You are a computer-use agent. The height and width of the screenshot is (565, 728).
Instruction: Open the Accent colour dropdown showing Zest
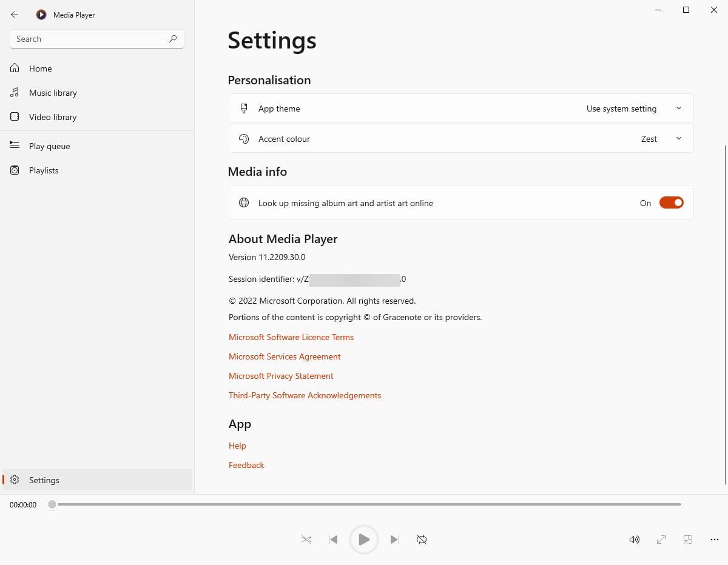[x=461, y=139]
